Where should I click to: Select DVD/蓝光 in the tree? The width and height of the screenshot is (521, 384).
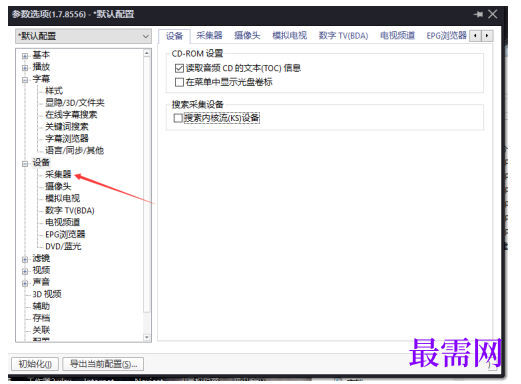pos(63,246)
